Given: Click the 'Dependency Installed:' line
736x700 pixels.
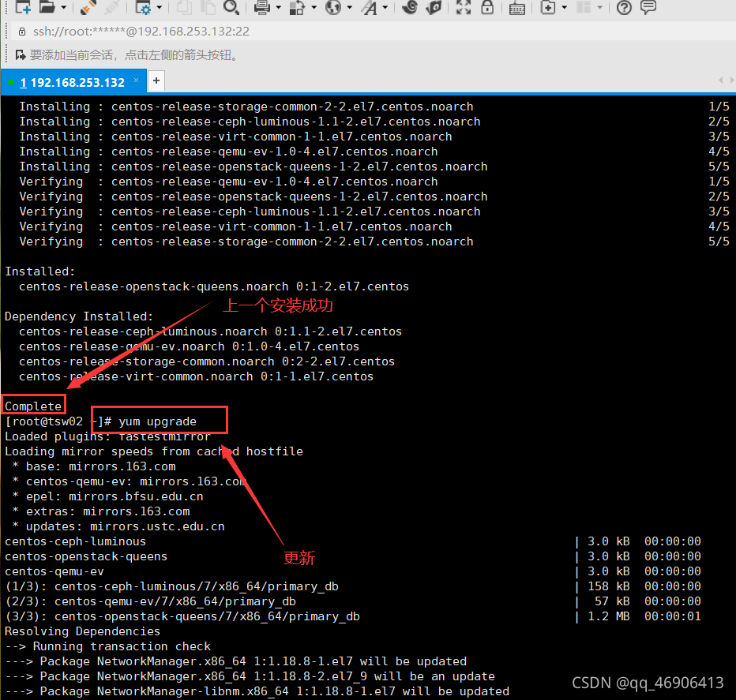Looking at the screenshot, I should 78,316.
